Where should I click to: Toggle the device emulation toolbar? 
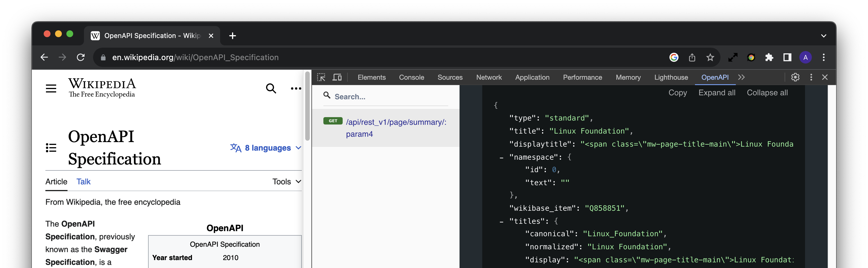(x=337, y=77)
